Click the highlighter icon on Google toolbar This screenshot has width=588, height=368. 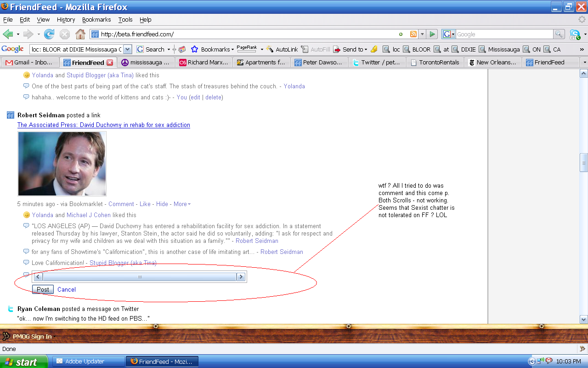pyautogui.click(x=374, y=49)
